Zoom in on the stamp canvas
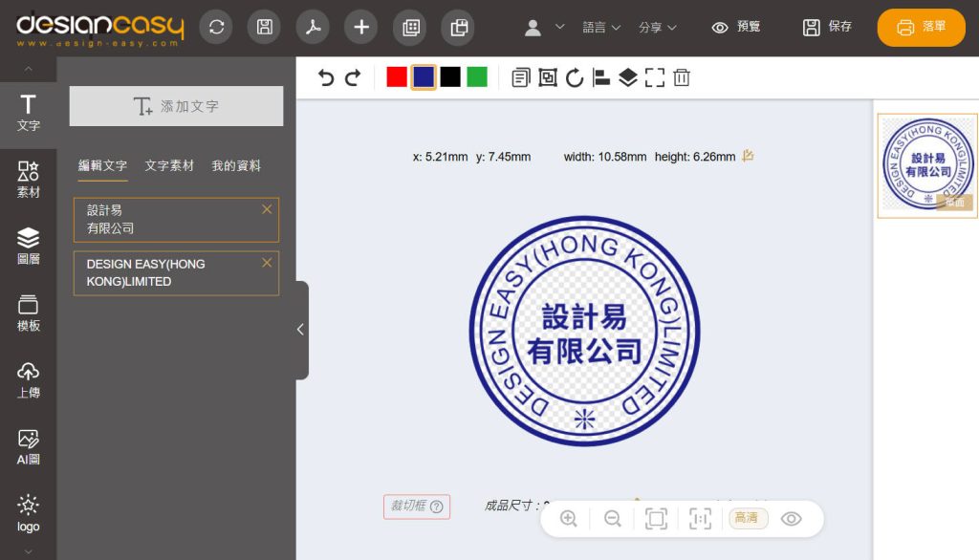The image size is (979, 560). [x=568, y=518]
